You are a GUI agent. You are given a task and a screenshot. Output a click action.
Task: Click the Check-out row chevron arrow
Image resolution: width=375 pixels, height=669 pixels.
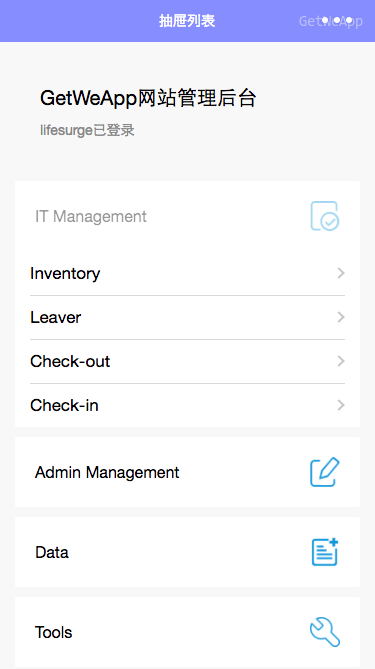340,361
